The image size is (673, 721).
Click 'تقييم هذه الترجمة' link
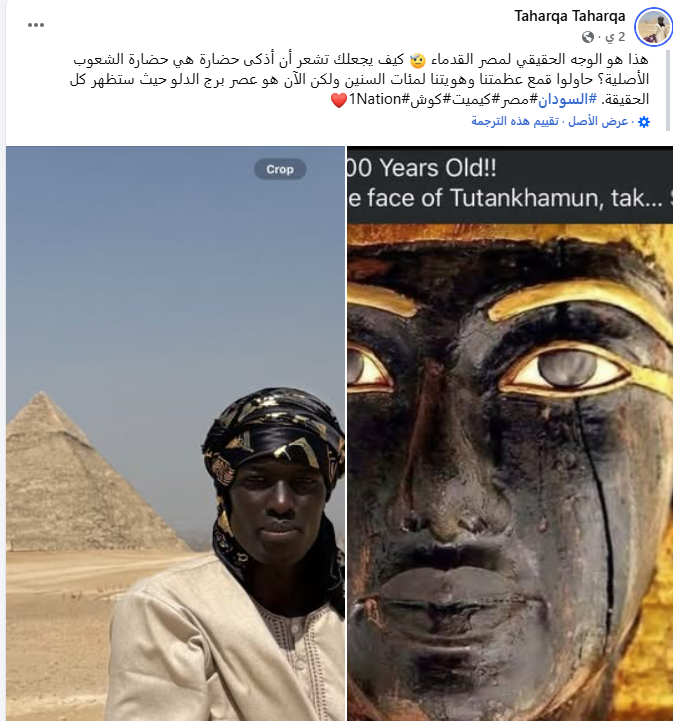coord(515,121)
